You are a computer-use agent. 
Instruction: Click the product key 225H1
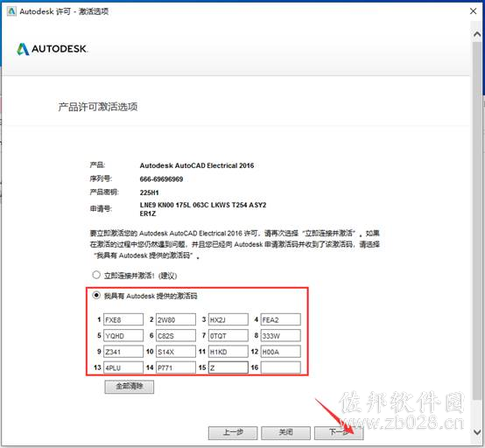pyautogui.click(x=149, y=192)
